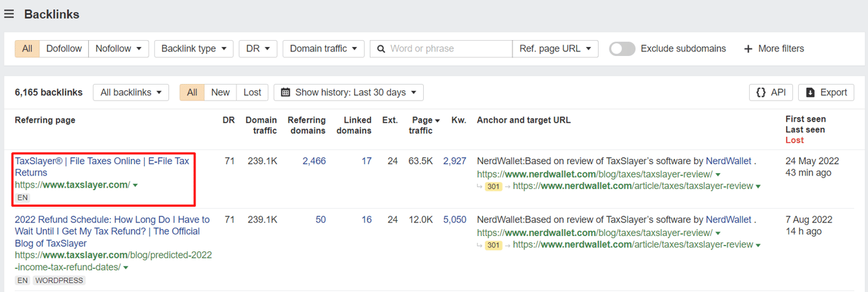This screenshot has width=868, height=292.
Task: Open the DR filter dropdown
Action: tap(258, 49)
